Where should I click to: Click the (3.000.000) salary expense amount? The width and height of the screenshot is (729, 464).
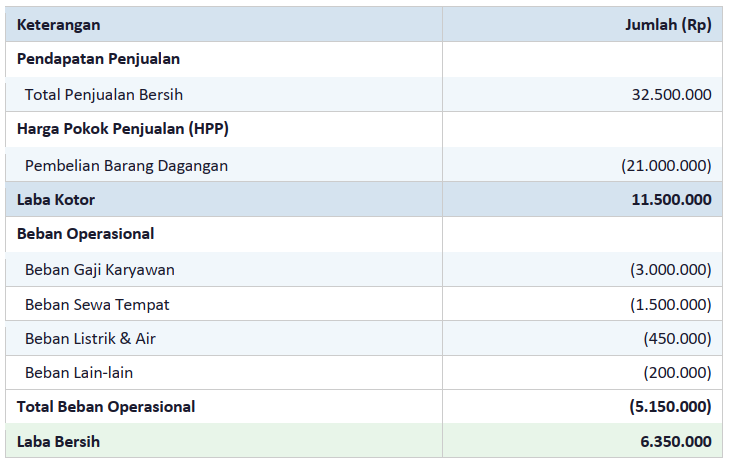click(670, 269)
